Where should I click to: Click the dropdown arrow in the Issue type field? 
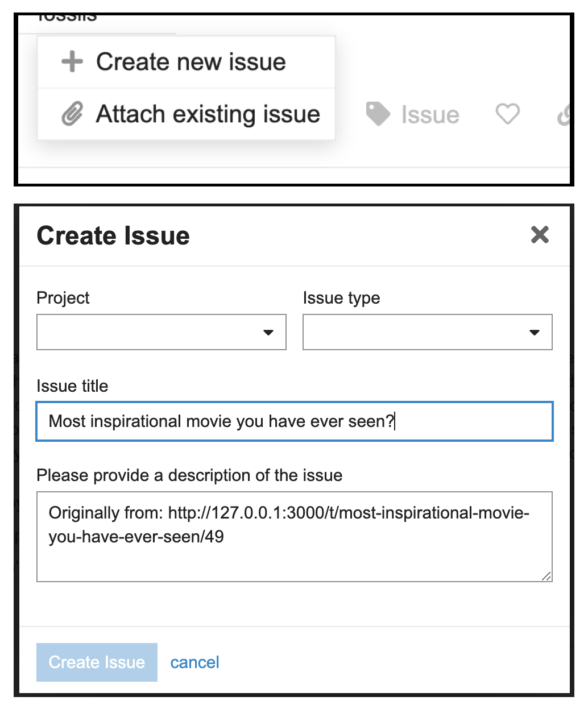coord(535,332)
